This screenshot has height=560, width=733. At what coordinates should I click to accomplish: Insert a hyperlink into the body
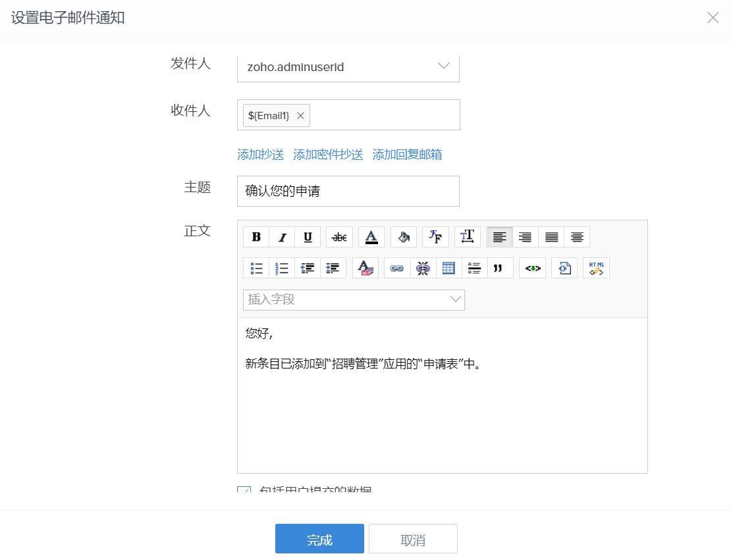(x=397, y=268)
